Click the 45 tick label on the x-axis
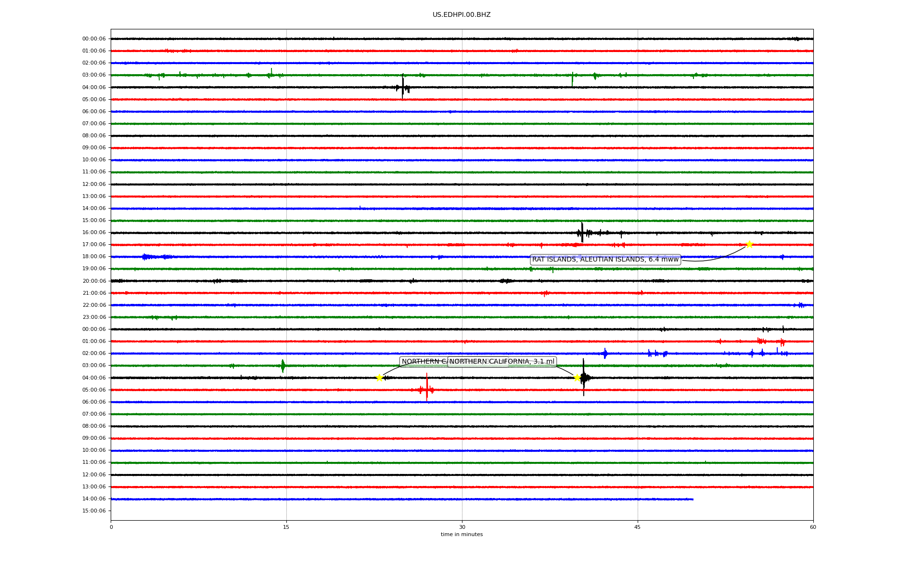 click(x=637, y=527)
